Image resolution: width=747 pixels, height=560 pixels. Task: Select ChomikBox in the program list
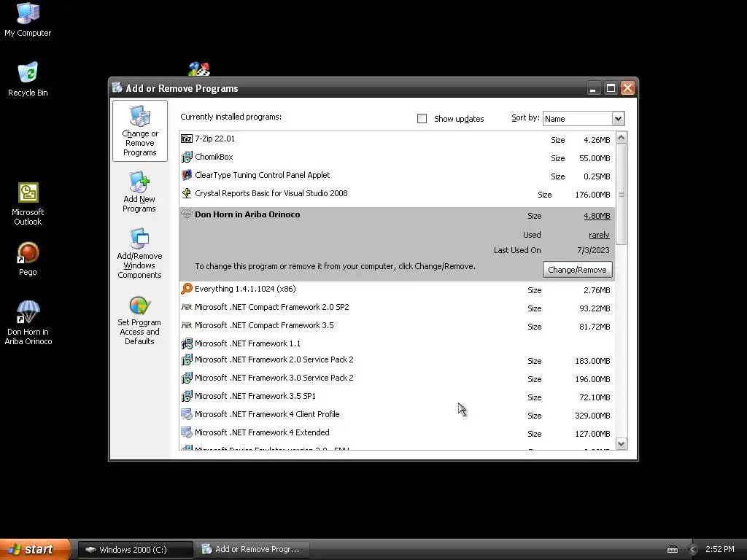(398, 157)
